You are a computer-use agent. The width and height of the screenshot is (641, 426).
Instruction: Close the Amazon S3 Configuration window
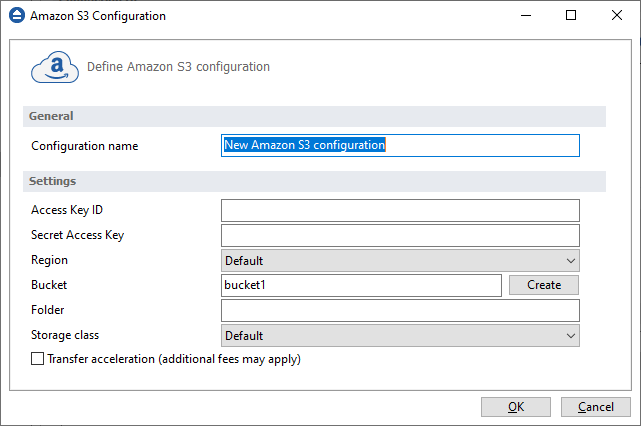coord(617,16)
